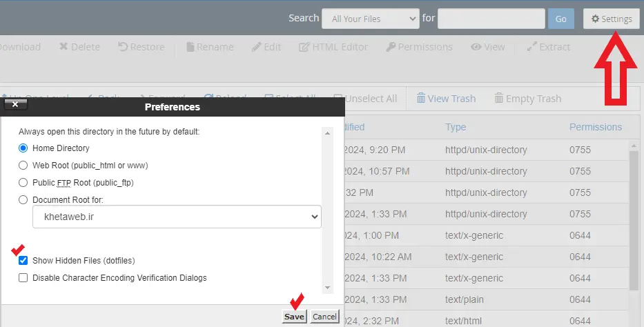Screen dimensions: 644x327
Task: Click text/x-generic in the 10:22 AM row
Action: coord(474,257)
